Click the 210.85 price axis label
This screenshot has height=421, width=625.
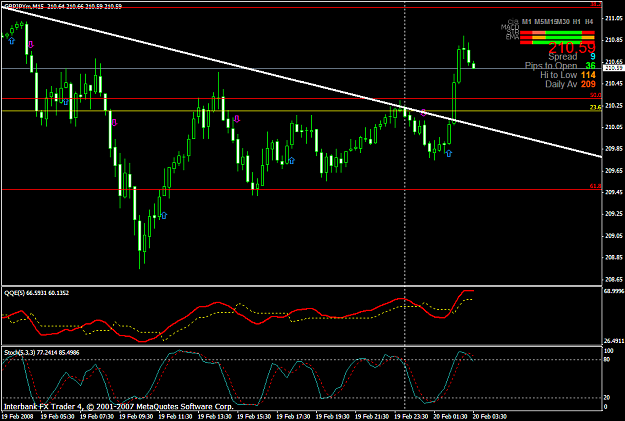pos(613,40)
